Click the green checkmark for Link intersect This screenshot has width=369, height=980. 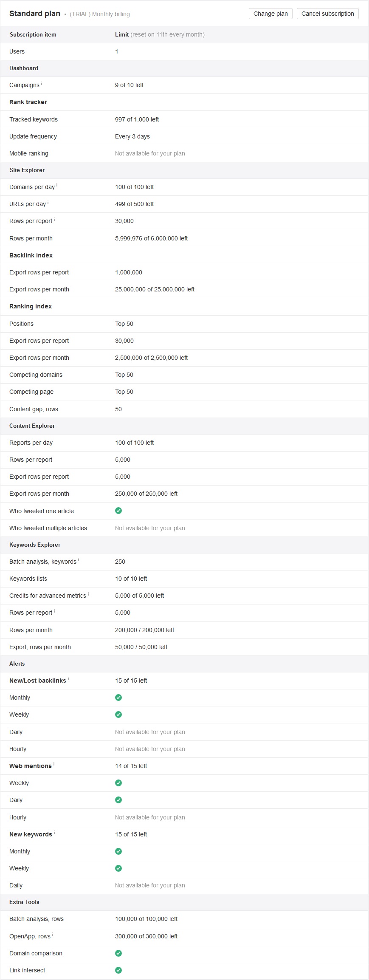[118, 970]
